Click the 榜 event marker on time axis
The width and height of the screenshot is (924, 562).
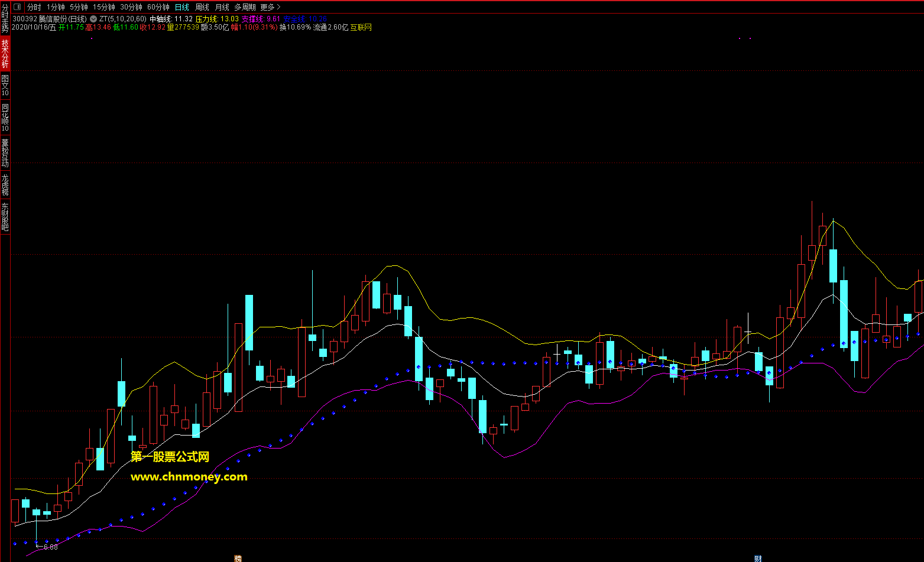point(238,558)
